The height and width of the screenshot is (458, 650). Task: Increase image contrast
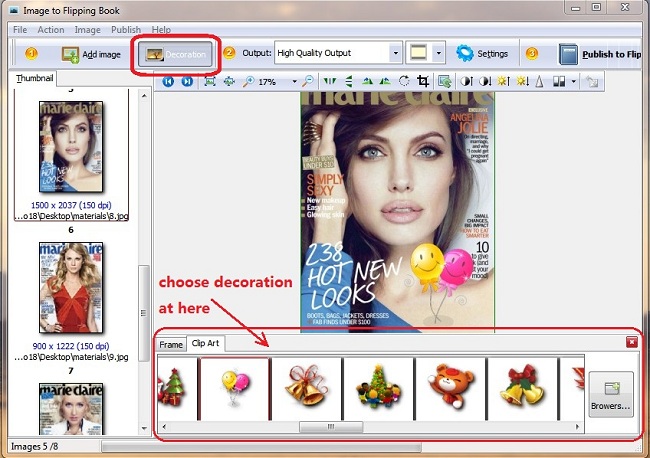[x=466, y=81]
